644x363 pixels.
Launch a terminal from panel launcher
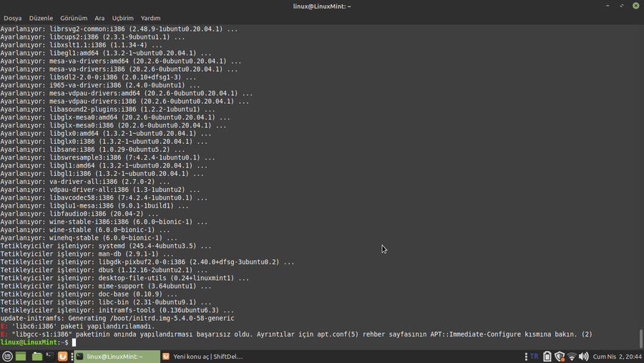pyautogui.click(x=49, y=357)
